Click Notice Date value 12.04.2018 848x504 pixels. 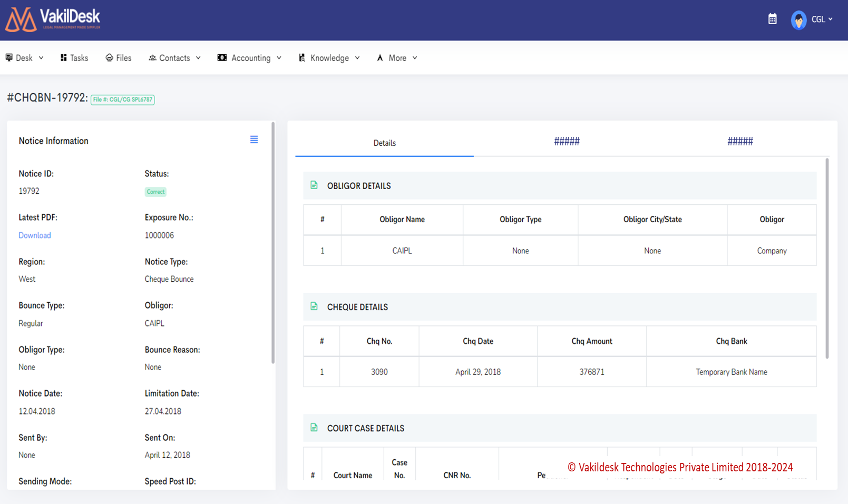pos(37,411)
